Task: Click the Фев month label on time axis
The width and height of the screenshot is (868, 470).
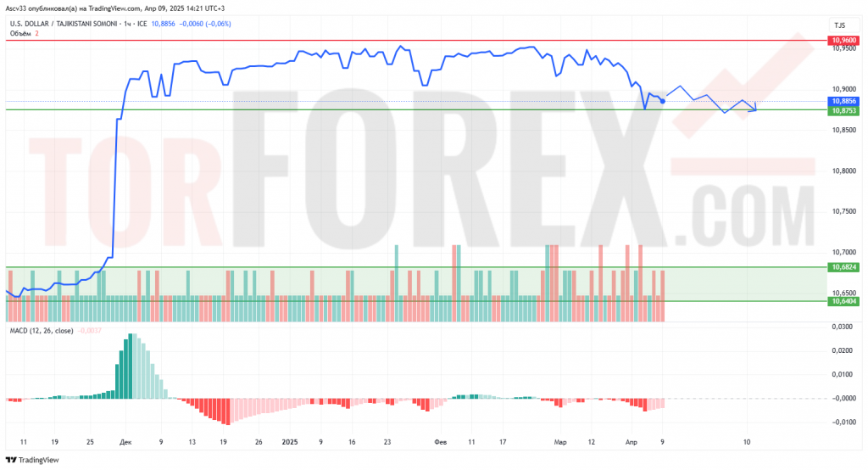Action: 440,442
